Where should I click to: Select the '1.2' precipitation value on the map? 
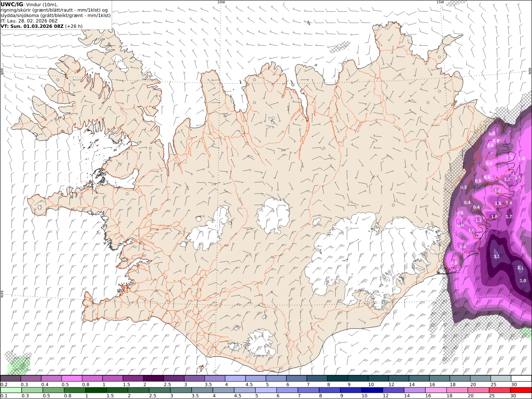pos(507,179)
